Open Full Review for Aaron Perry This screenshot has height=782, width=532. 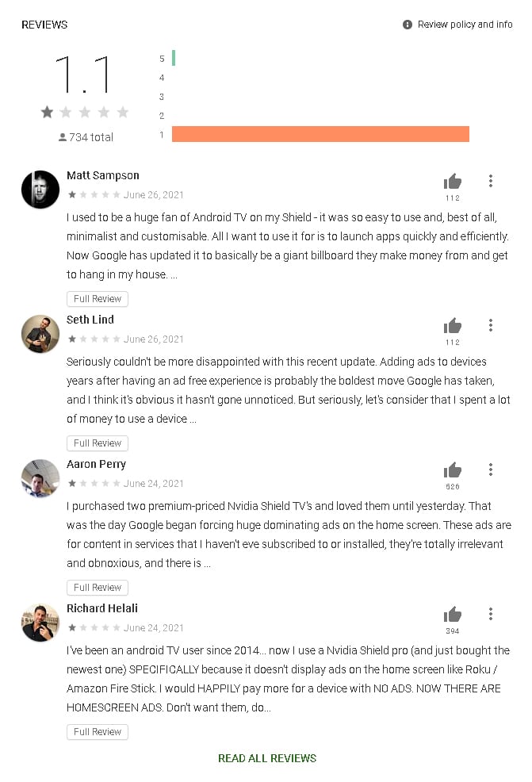(x=98, y=588)
